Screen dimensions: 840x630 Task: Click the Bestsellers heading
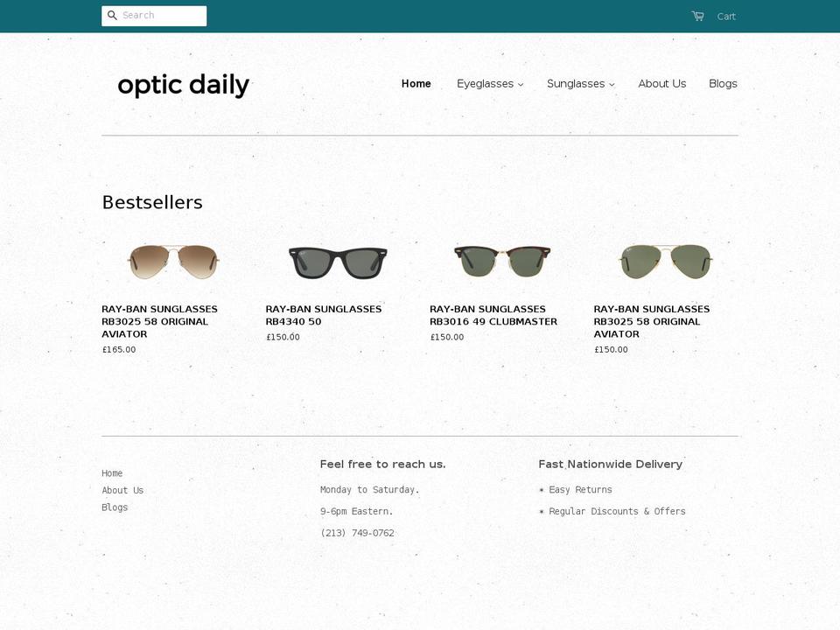pyautogui.click(x=152, y=202)
